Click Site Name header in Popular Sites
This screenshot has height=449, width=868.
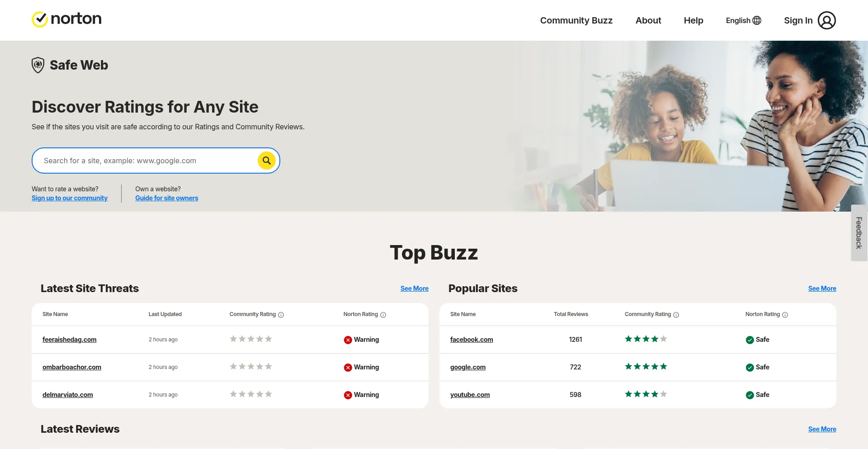[463, 314]
